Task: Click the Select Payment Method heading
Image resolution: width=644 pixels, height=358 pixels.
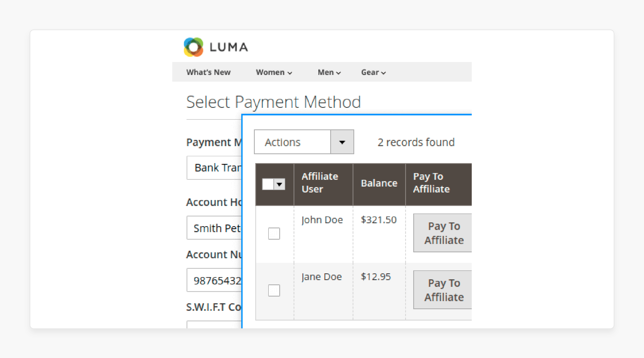Action: pos(273,102)
